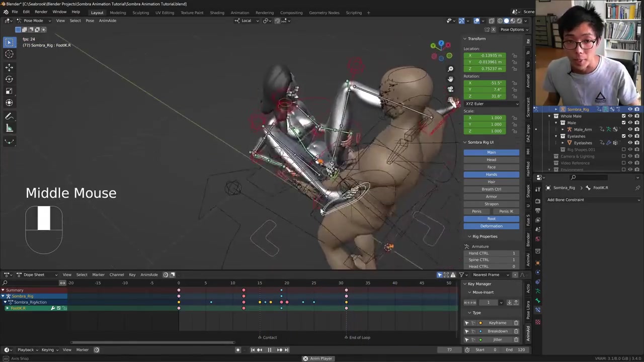Uncheck the Eyelashes collection checkbox in outliner

pyautogui.click(x=624, y=136)
